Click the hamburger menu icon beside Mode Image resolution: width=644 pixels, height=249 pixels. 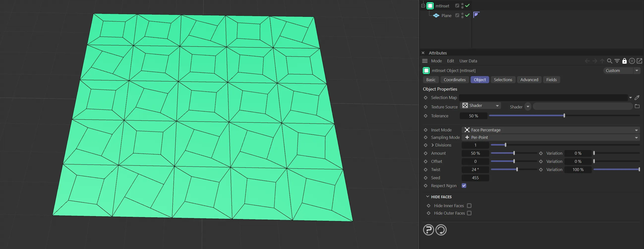425,61
